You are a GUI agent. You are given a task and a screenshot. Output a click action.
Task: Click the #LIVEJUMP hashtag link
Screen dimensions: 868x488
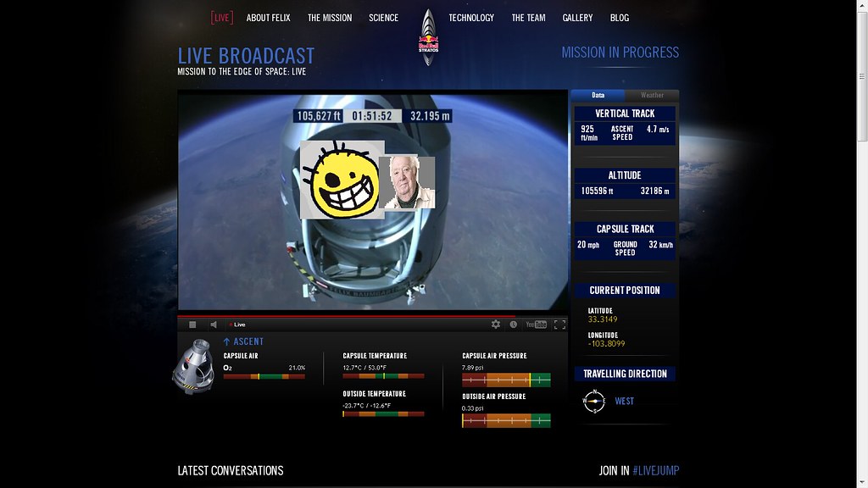656,471
